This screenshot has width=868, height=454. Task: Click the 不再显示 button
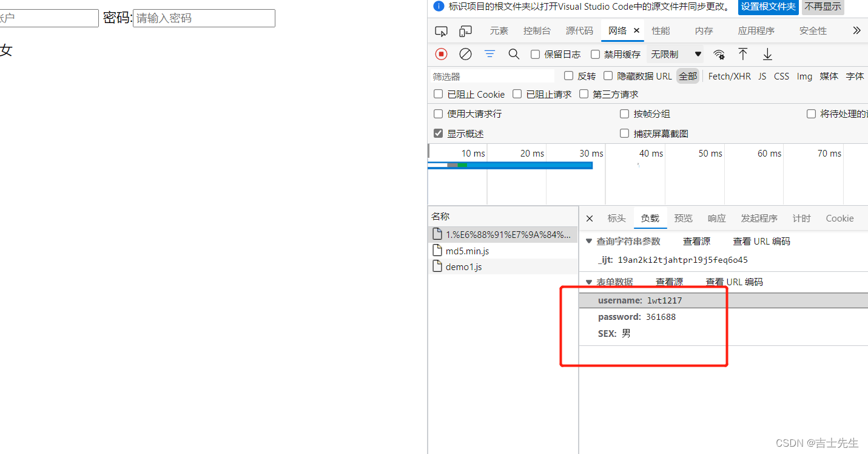[823, 7]
